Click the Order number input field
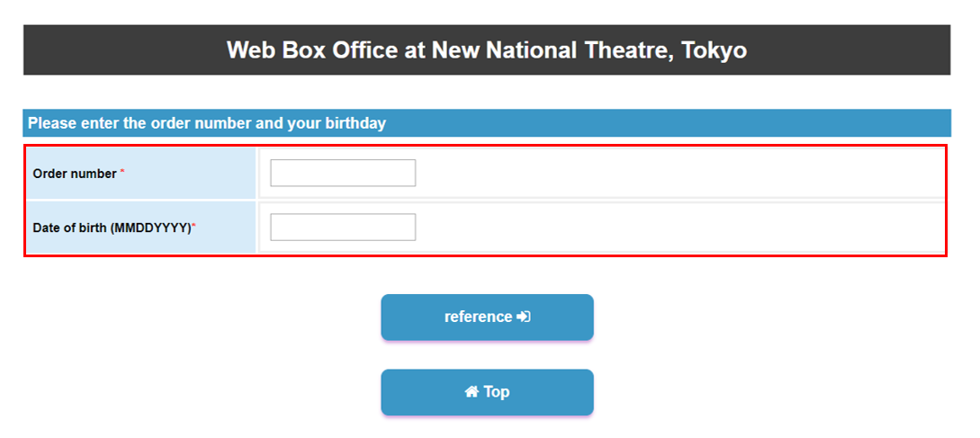980x438 pixels. click(343, 173)
